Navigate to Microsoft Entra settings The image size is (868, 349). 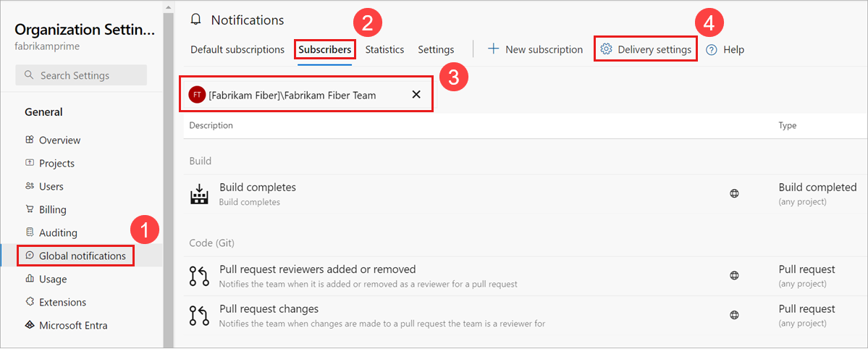point(73,325)
